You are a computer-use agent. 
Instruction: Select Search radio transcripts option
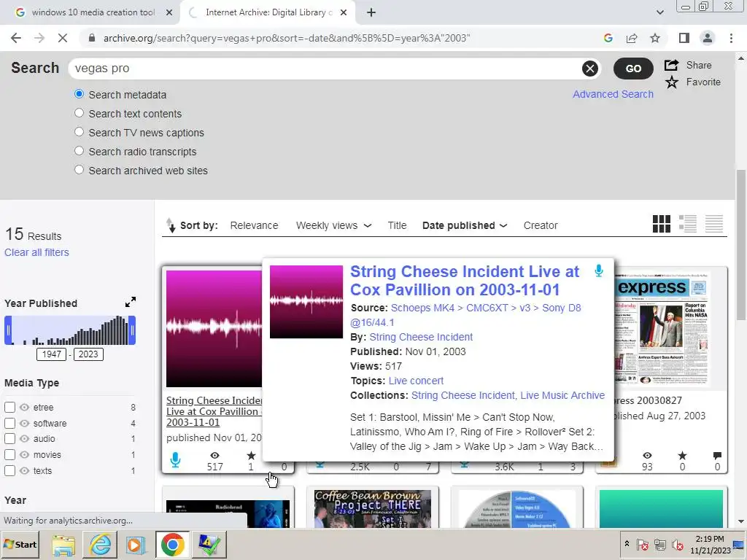point(79,151)
